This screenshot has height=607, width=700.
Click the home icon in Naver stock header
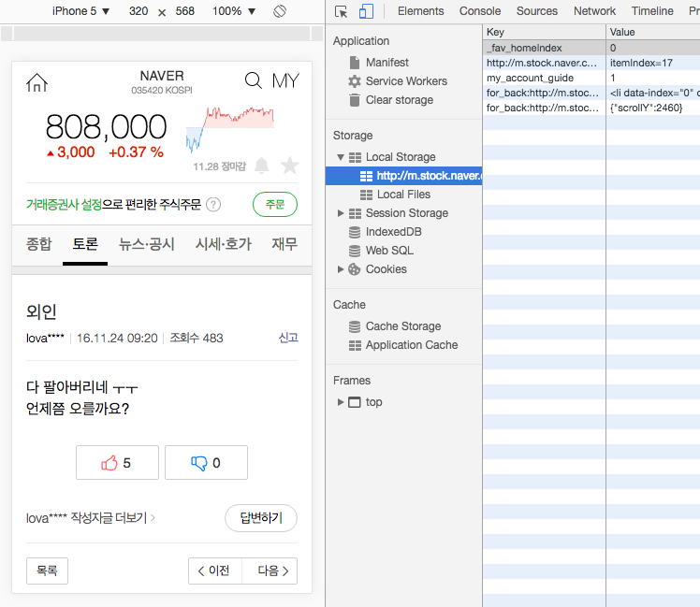36,82
